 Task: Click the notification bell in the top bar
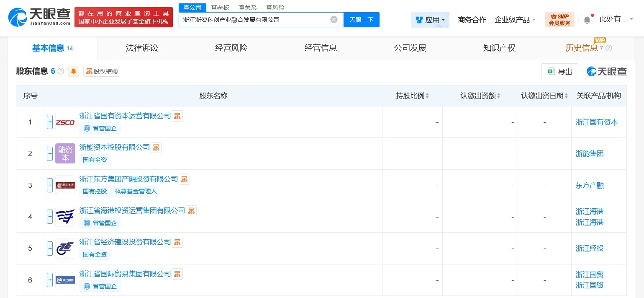pyautogui.click(x=588, y=19)
